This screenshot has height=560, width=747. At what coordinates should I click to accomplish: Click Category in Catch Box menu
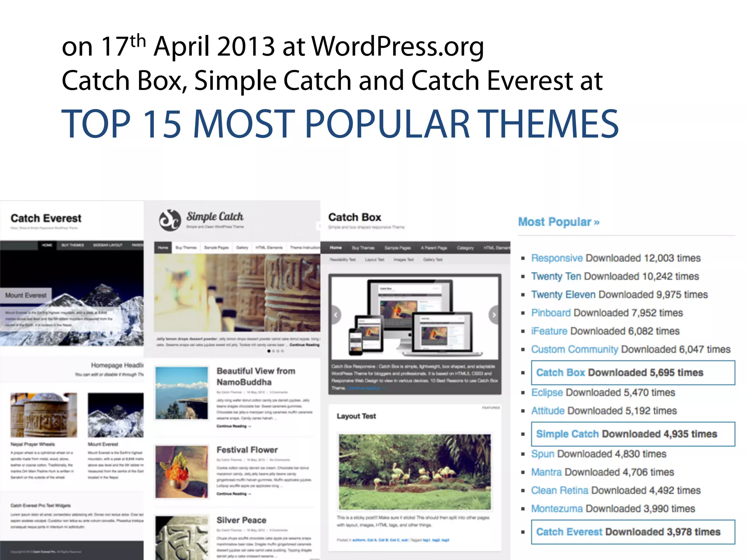pyautogui.click(x=465, y=248)
